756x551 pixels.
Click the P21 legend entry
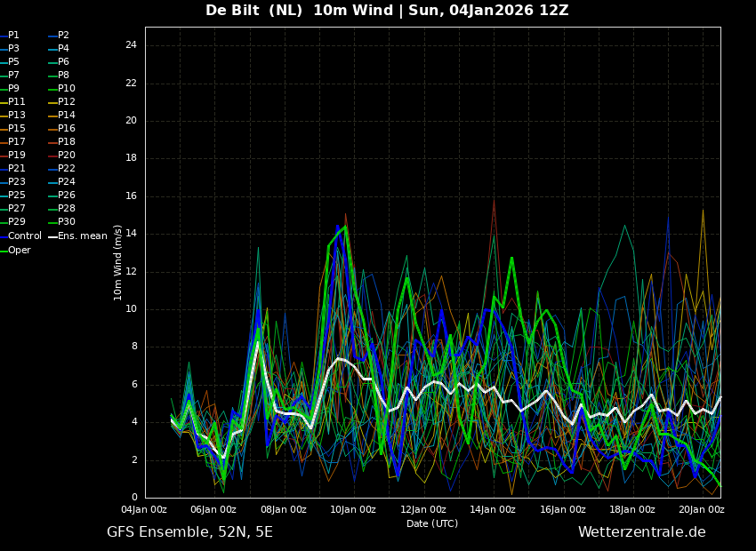(x=12, y=169)
